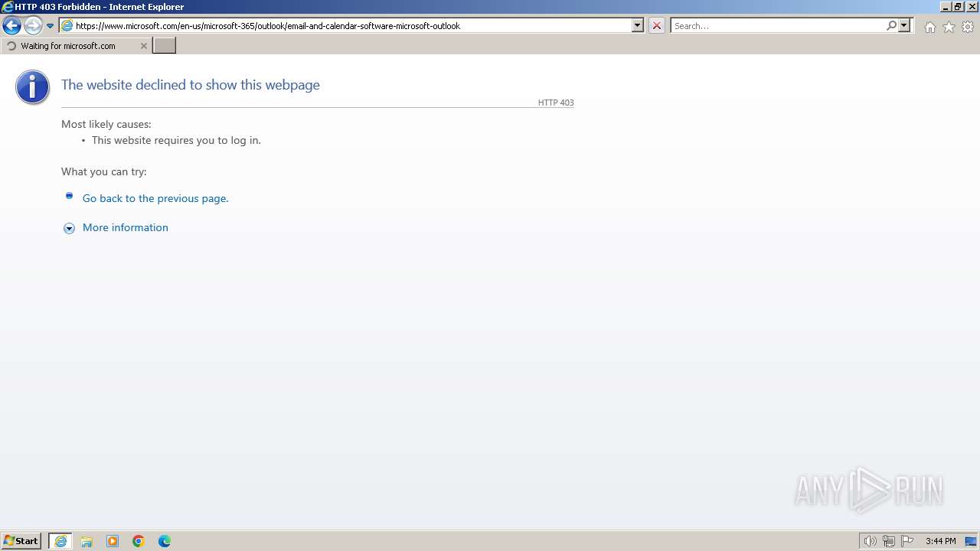980x551 pixels.
Task: Open File Explorer folder icon in taskbar
Action: (87, 541)
